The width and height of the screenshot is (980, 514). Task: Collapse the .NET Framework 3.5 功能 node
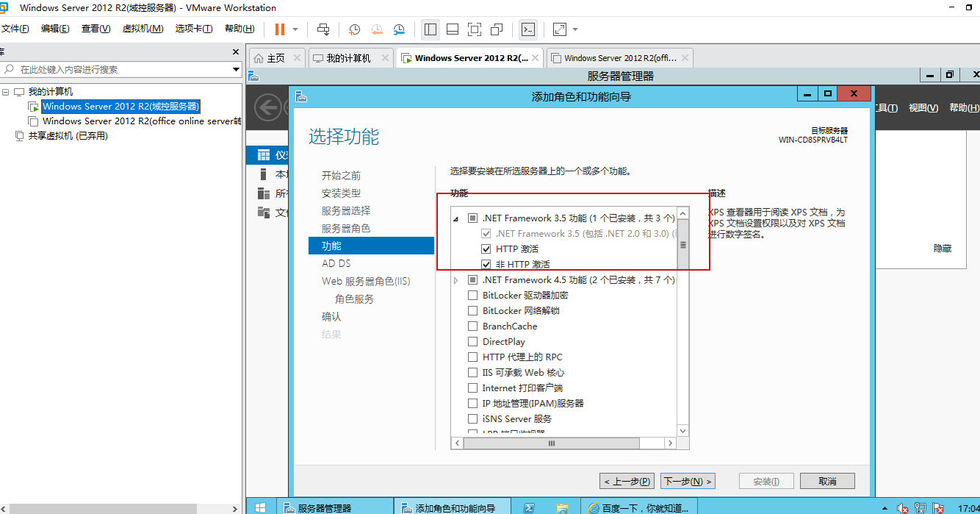point(455,218)
